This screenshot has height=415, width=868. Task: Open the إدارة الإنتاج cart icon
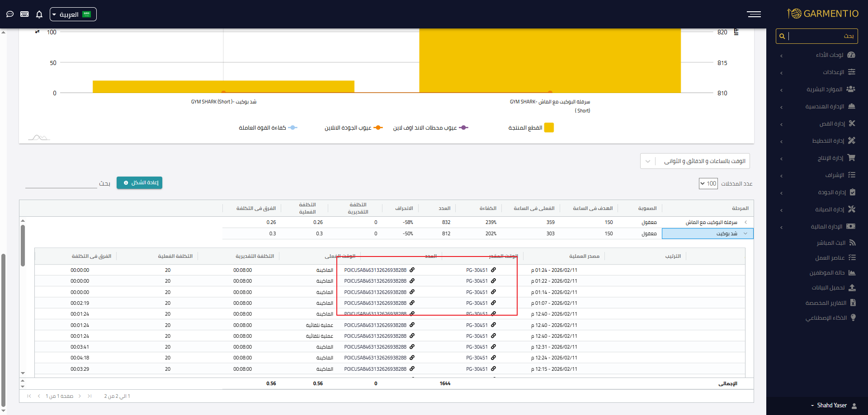tap(851, 158)
